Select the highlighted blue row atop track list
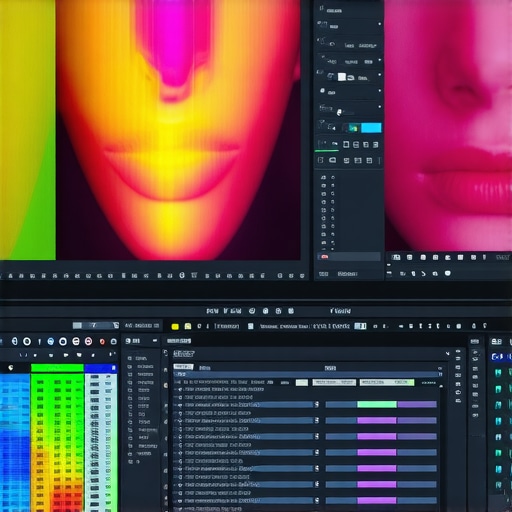512x512 pixels. pos(307,374)
